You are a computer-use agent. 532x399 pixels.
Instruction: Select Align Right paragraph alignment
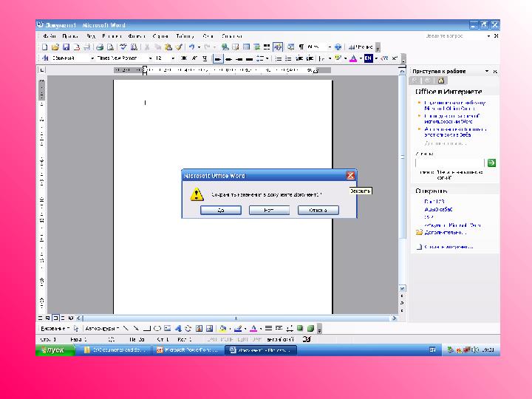239,58
